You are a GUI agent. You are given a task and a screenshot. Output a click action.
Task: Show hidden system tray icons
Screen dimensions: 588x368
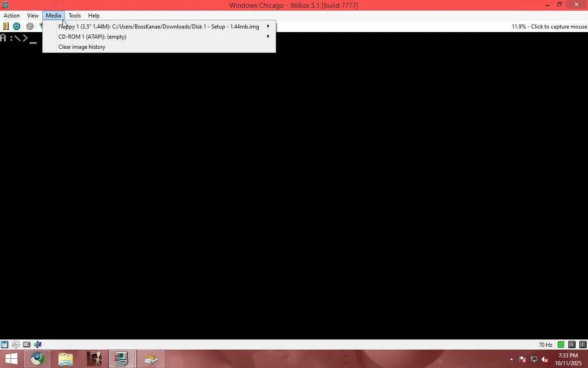[511, 359]
